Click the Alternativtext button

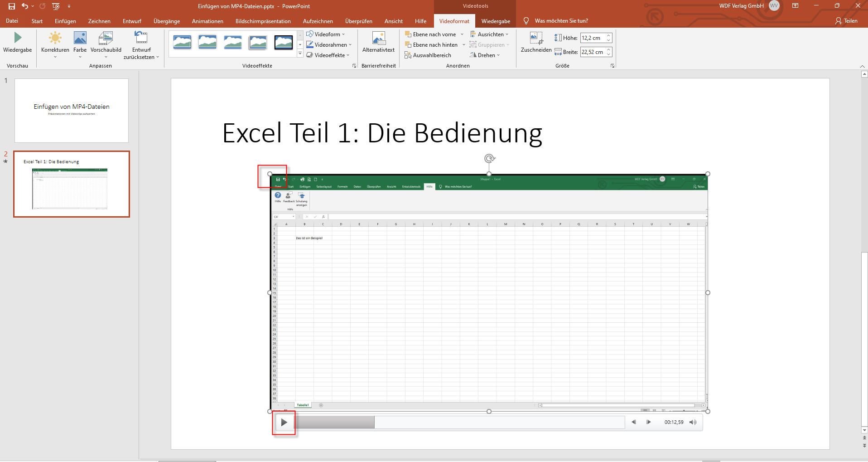click(378, 42)
